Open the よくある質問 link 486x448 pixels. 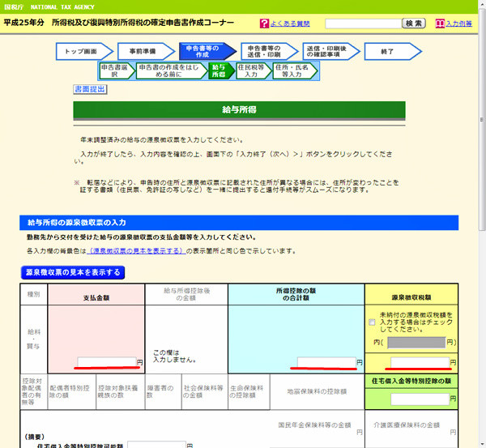[x=290, y=23]
